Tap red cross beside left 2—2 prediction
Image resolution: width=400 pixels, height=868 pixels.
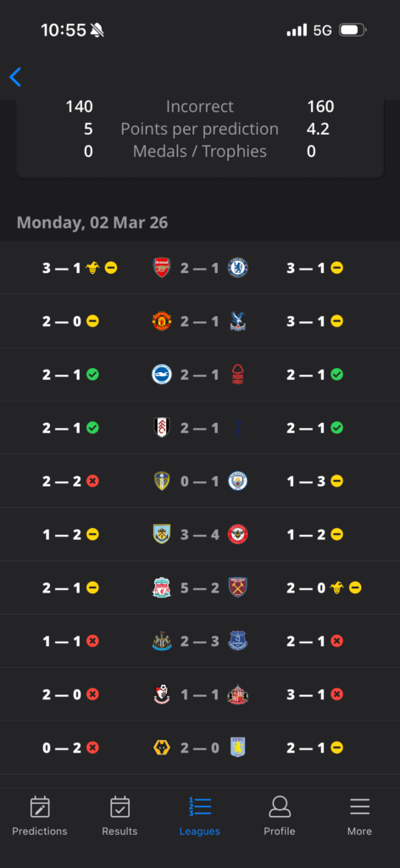(x=93, y=481)
